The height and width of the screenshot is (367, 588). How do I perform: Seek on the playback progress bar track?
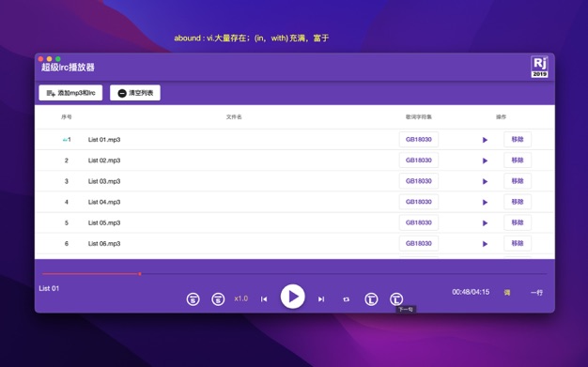[294, 274]
